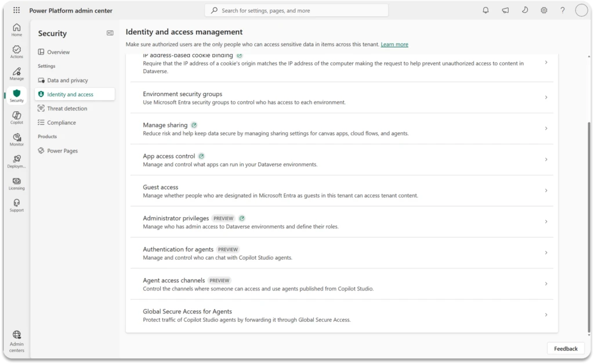Click the Feedback button

click(566, 348)
